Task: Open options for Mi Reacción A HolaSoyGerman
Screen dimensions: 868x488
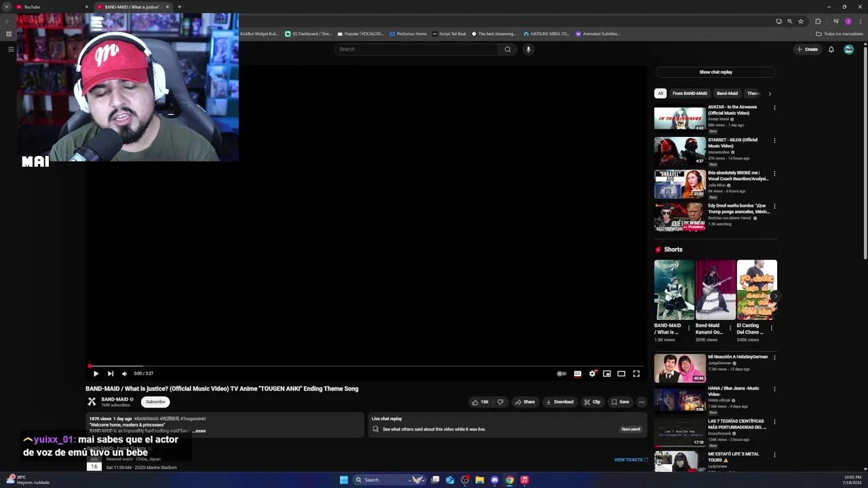Action: click(774, 357)
